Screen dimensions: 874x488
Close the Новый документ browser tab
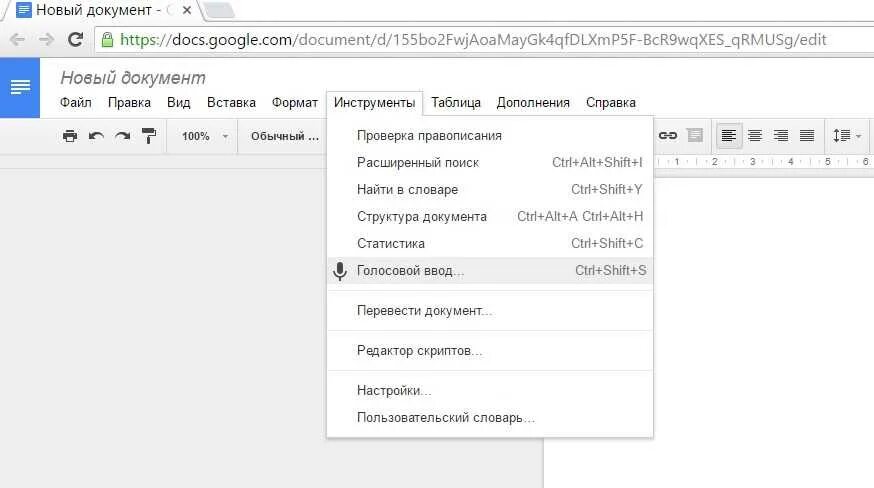pos(187,10)
